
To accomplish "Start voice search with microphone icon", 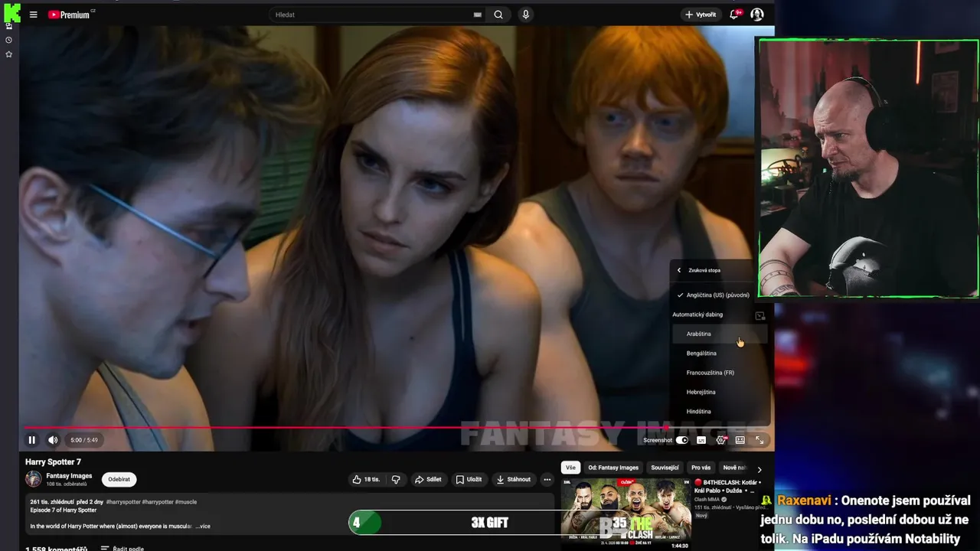I will pyautogui.click(x=525, y=15).
